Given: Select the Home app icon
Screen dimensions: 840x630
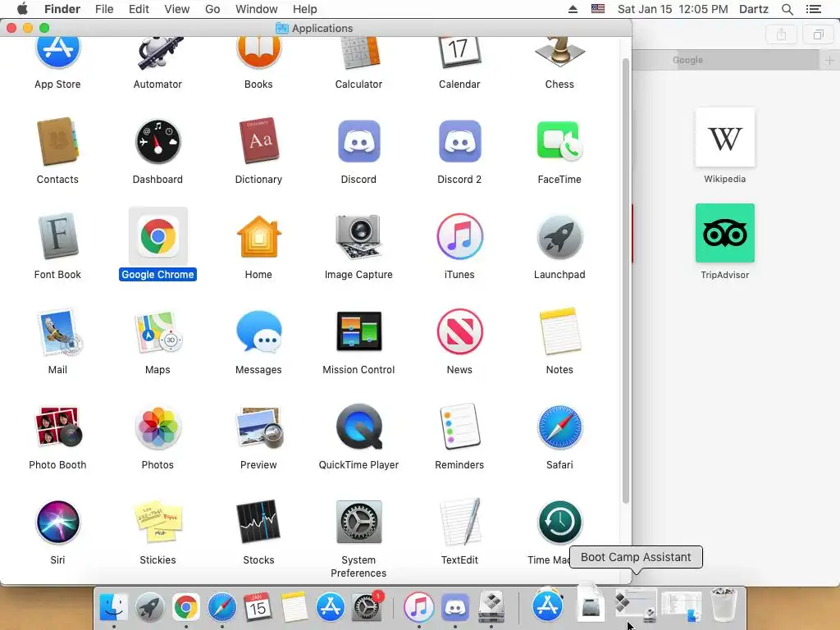Looking at the screenshot, I should (258, 236).
